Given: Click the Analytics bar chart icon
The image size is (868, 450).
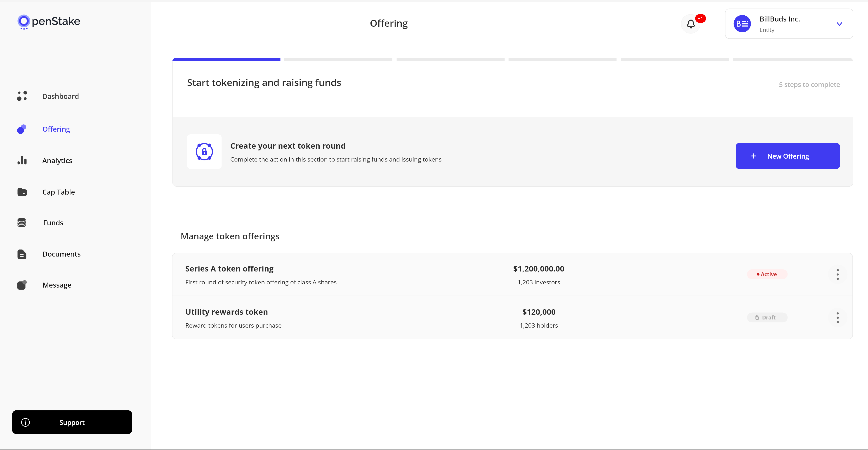Looking at the screenshot, I should tap(22, 160).
